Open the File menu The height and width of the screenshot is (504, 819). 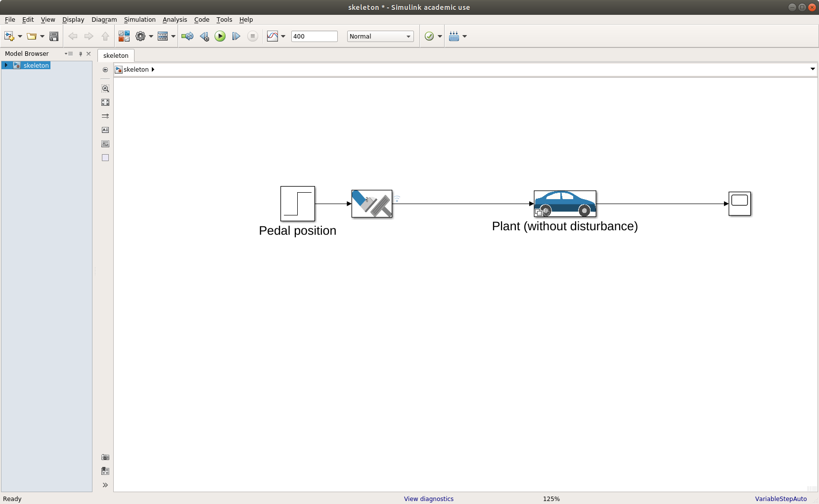coord(10,20)
